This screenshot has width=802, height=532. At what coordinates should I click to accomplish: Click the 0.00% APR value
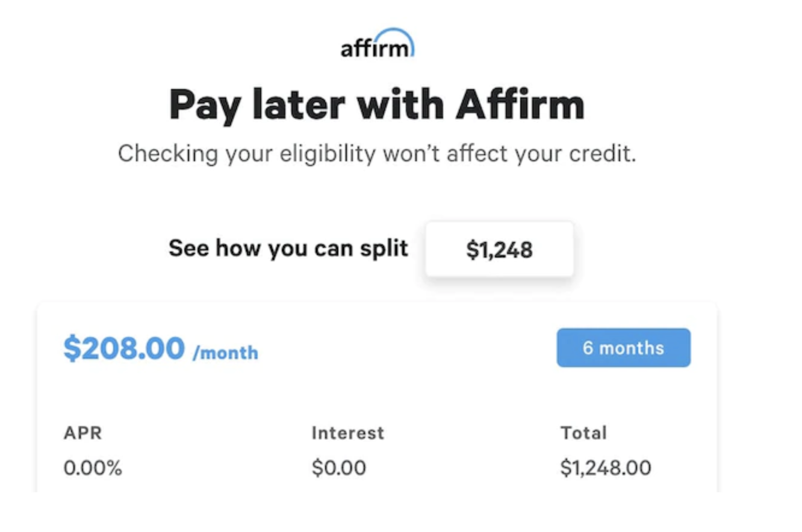coord(93,468)
